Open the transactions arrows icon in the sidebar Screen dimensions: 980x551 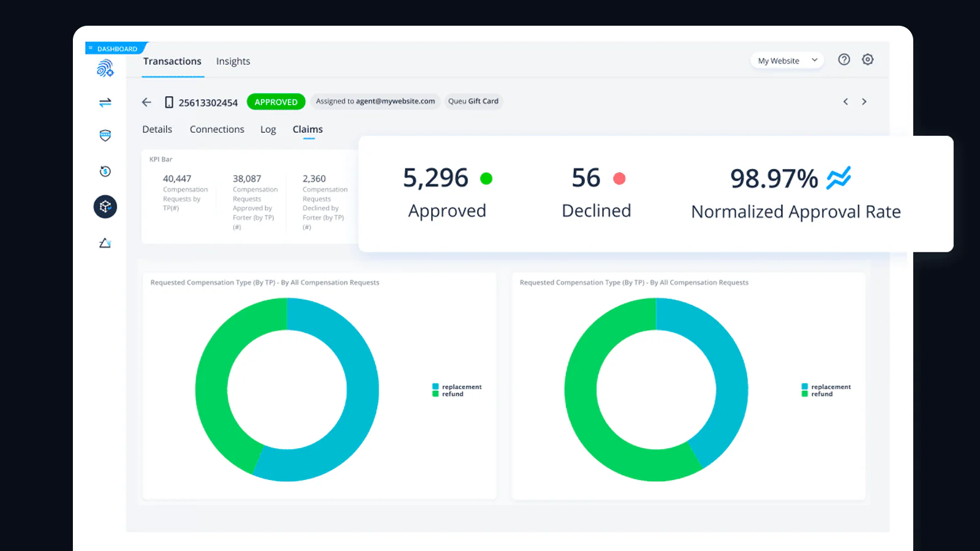coord(105,102)
